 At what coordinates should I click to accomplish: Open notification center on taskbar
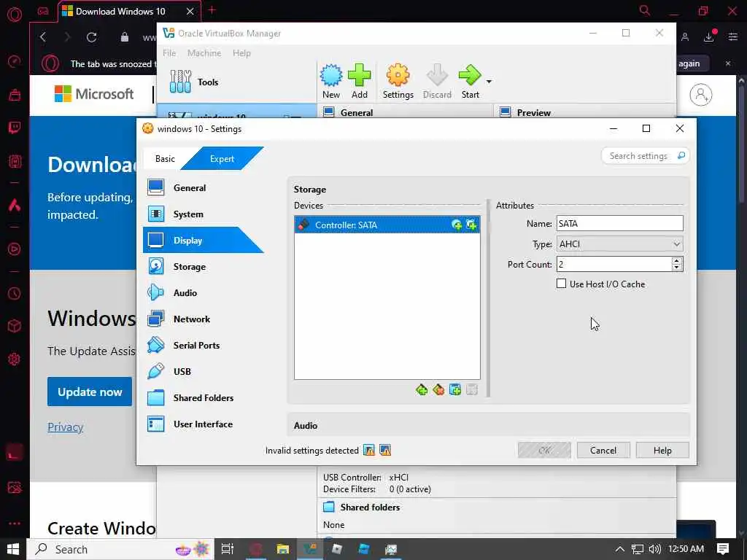point(723,549)
